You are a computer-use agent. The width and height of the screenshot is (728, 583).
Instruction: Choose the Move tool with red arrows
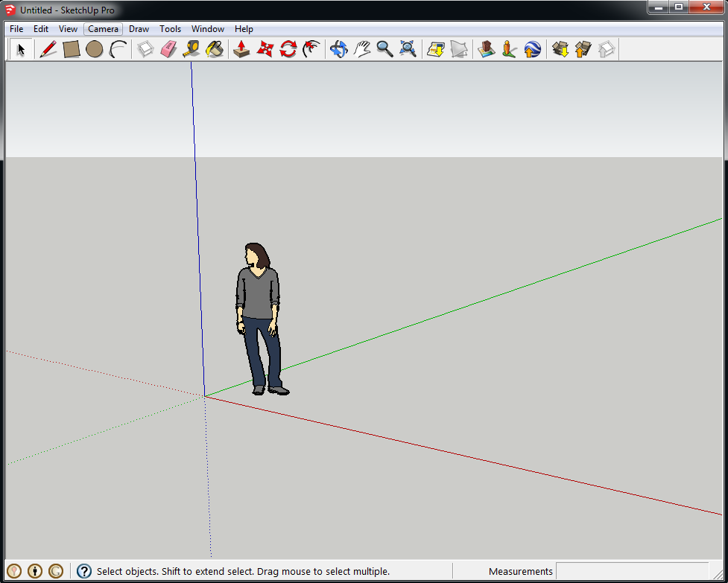click(x=265, y=50)
